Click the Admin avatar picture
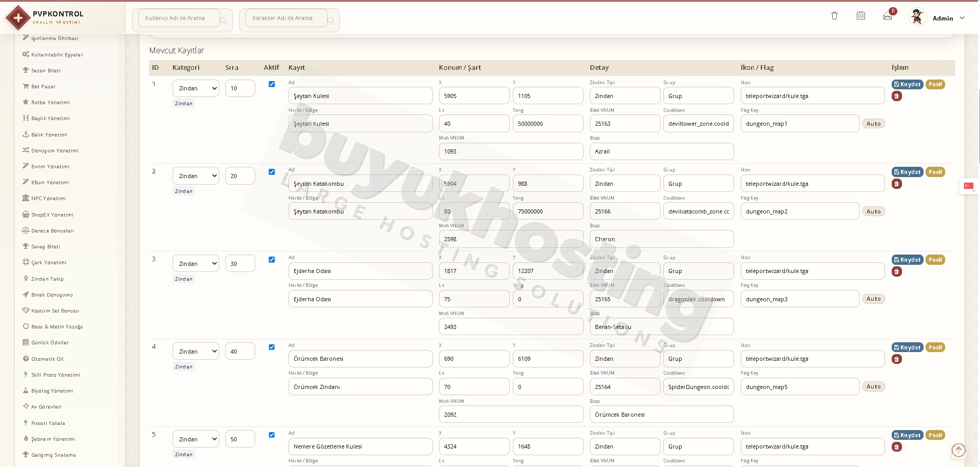 click(x=917, y=17)
